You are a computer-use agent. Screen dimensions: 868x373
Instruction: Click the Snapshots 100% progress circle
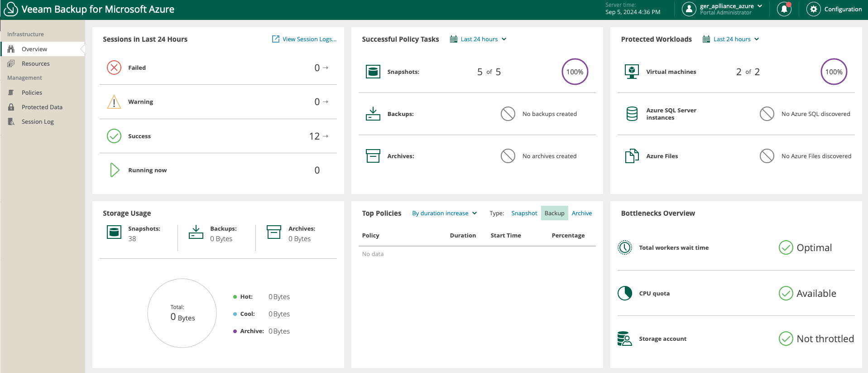575,72
